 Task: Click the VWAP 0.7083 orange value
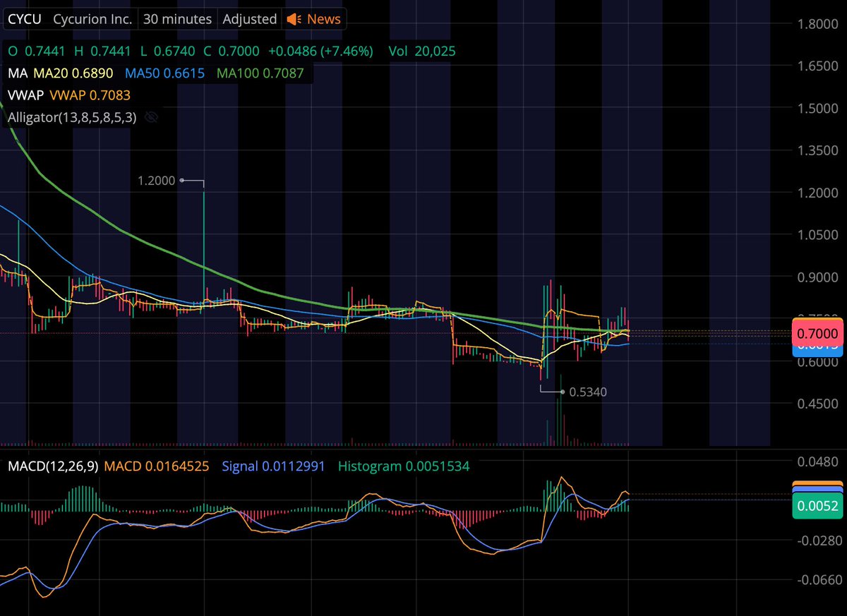pos(90,95)
